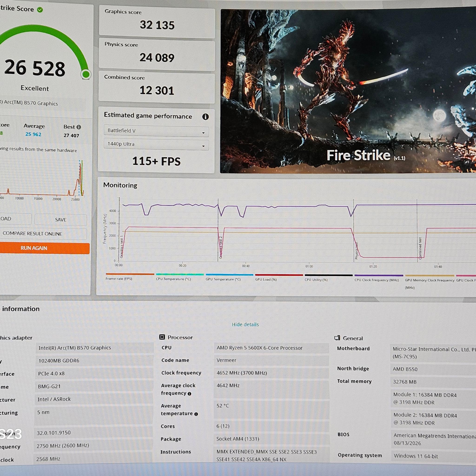
Task: Click AMD Ryzen 5 5600X processor name
Action: point(259,348)
